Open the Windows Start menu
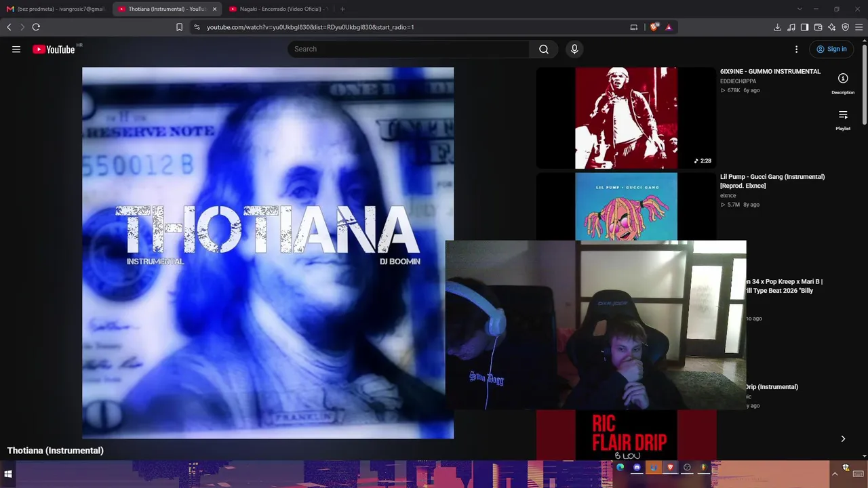The width and height of the screenshot is (868, 488). [8, 474]
